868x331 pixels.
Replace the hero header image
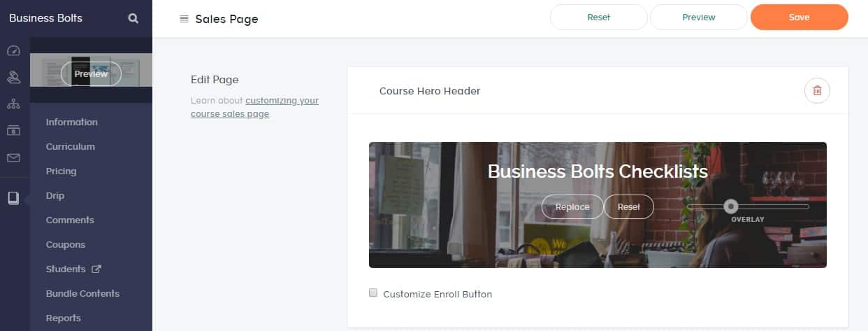[572, 206]
